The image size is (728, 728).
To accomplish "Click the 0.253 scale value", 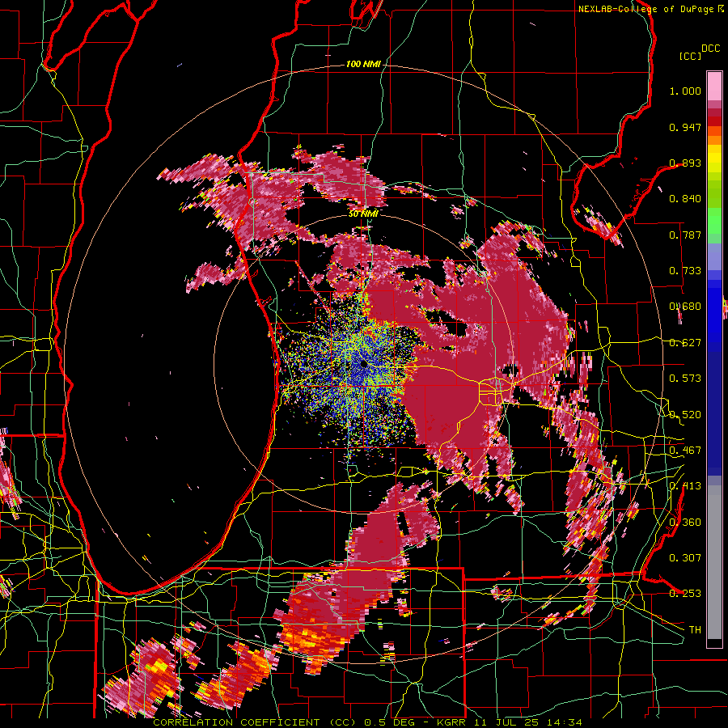I will pos(685,594).
